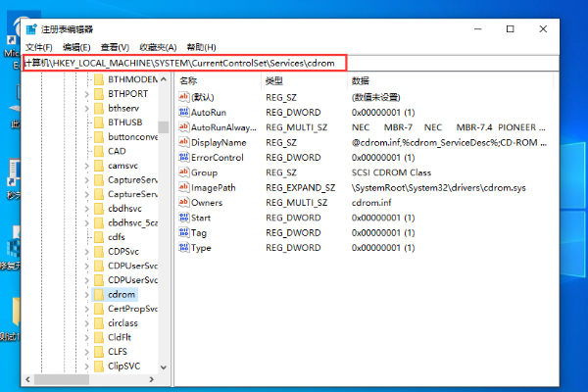The image size is (588, 392).
Task: Click the BTHUSB folder icon
Action: click(99, 122)
